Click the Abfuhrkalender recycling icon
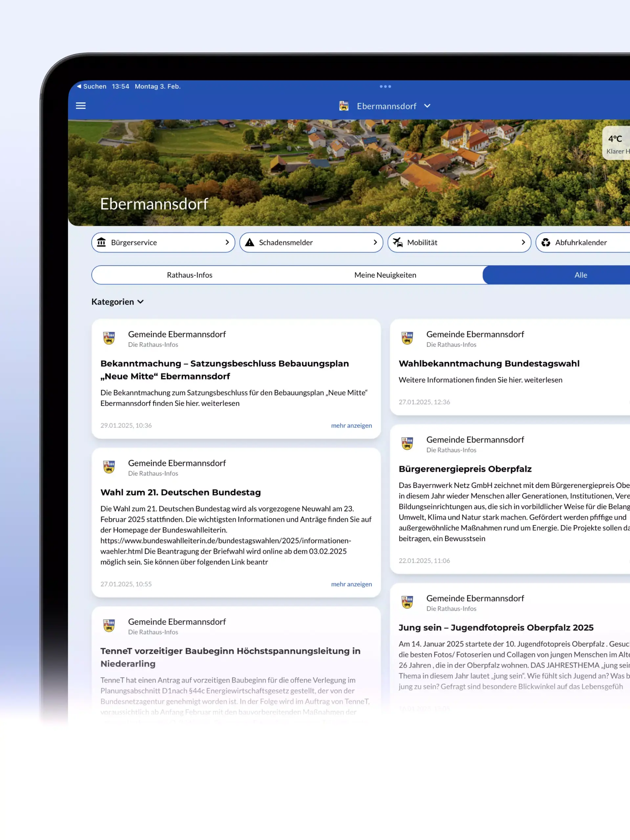630x840 pixels. click(546, 242)
